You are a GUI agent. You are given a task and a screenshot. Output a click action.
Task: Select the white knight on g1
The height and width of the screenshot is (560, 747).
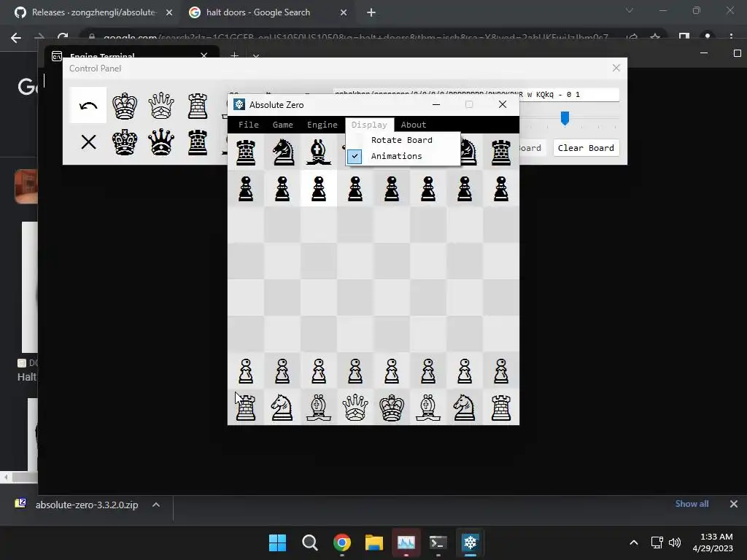click(465, 407)
